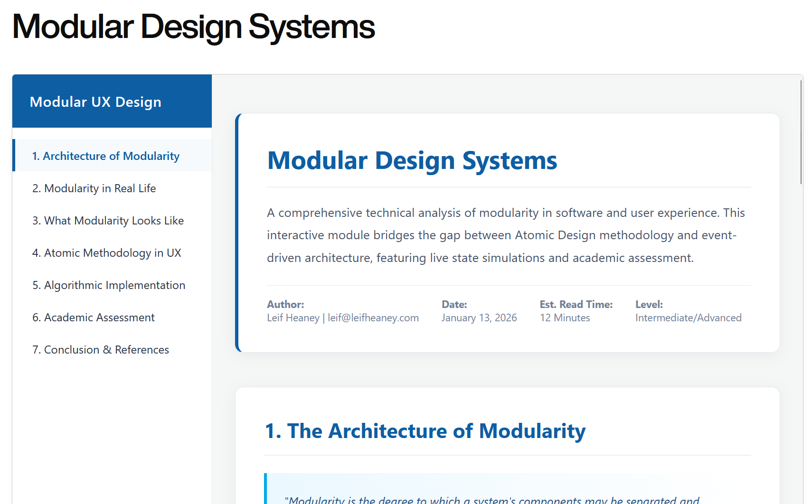Open "7. Conclusion & References"

pyautogui.click(x=100, y=349)
